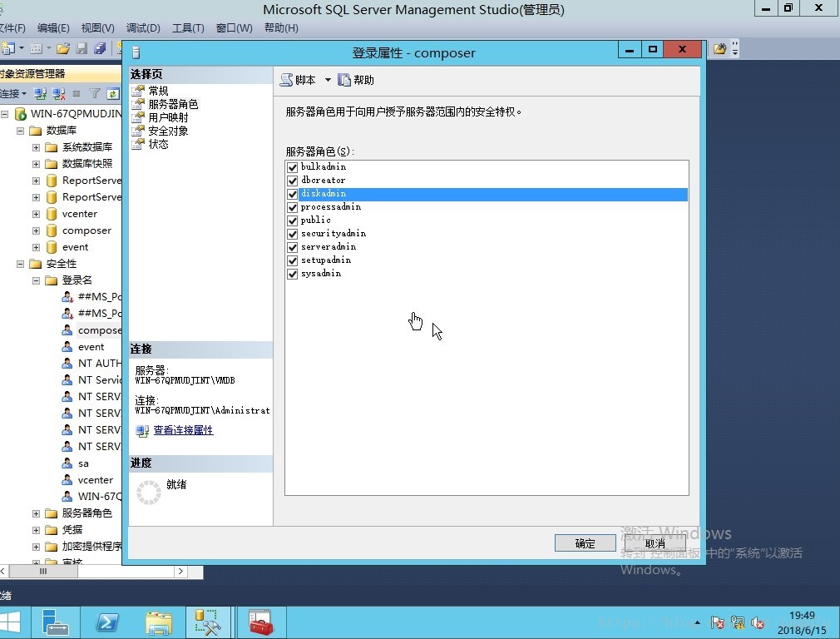The image size is (840, 639).
Task: Open the 工具(T) menu
Action: [x=188, y=28]
